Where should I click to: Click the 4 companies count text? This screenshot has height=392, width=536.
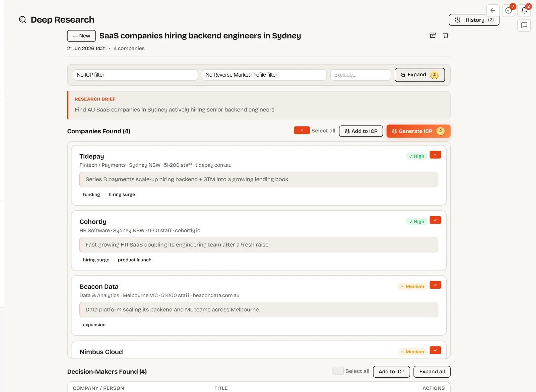click(129, 49)
